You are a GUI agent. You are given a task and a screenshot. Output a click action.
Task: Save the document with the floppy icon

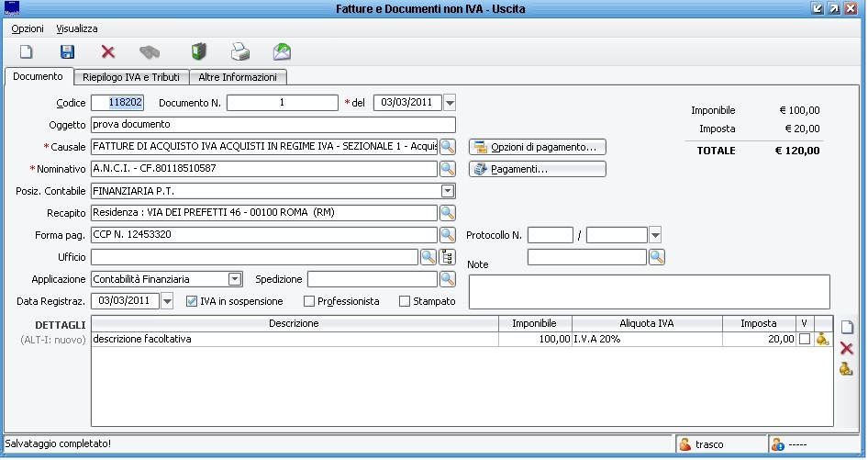click(67, 52)
